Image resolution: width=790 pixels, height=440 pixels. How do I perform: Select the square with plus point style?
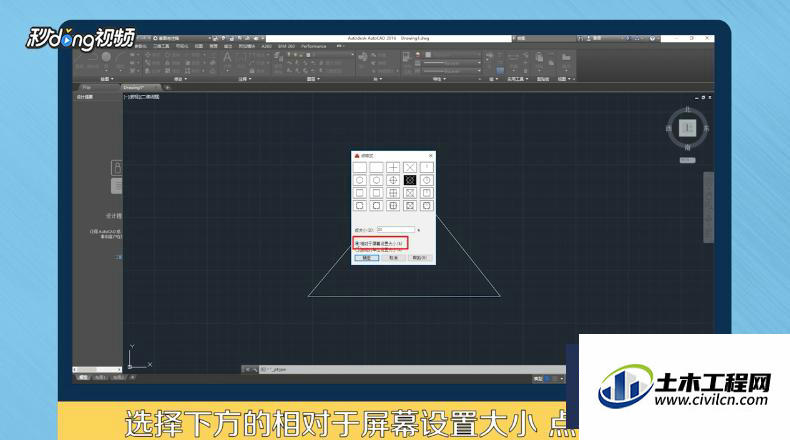pos(393,193)
